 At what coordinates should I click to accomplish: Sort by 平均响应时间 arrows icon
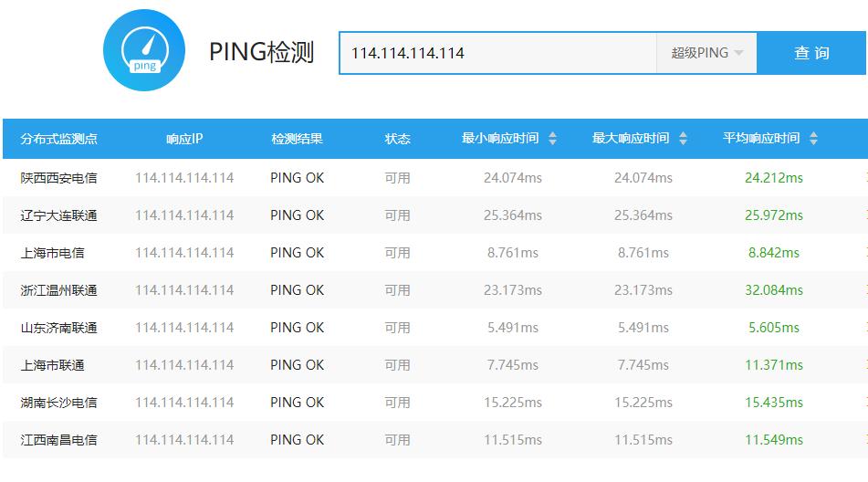pyautogui.click(x=813, y=139)
